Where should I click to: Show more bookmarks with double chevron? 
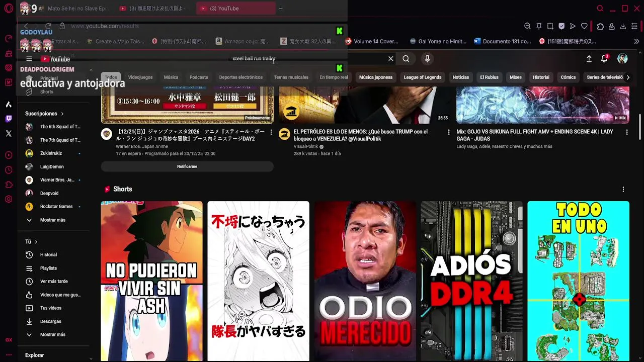pyautogui.click(x=636, y=41)
